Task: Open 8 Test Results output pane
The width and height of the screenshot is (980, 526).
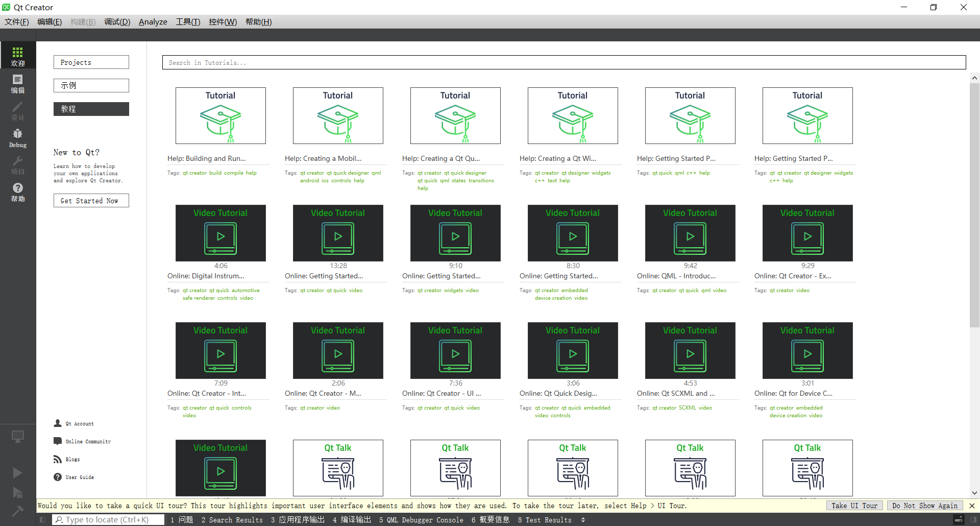Action: [545, 520]
